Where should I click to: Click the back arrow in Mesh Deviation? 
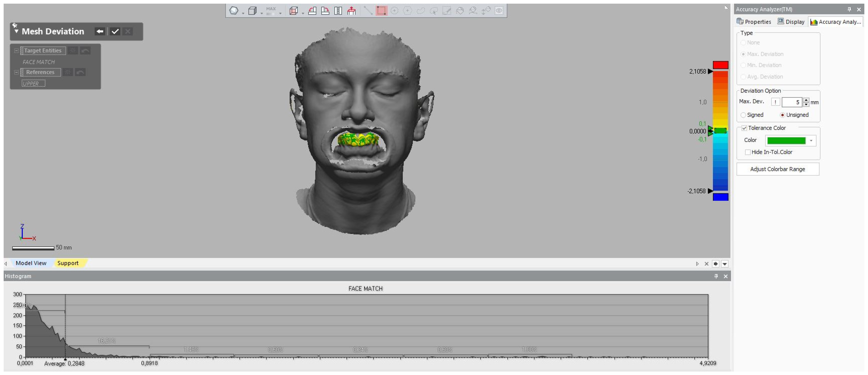tap(100, 32)
